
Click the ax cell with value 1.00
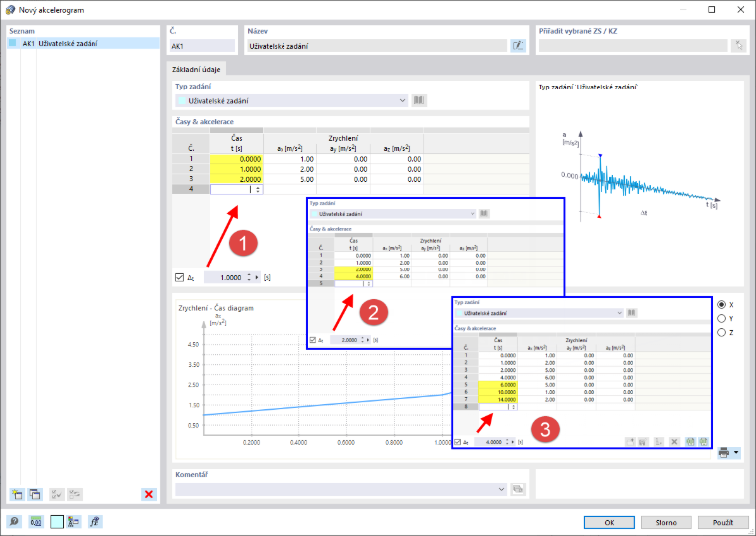click(x=289, y=159)
